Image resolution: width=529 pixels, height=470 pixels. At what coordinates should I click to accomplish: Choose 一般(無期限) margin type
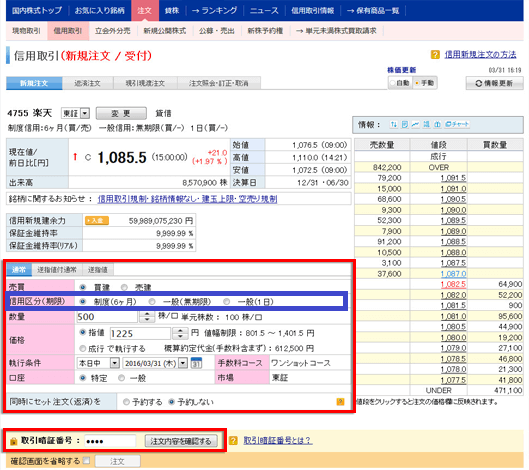click(x=152, y=301)
